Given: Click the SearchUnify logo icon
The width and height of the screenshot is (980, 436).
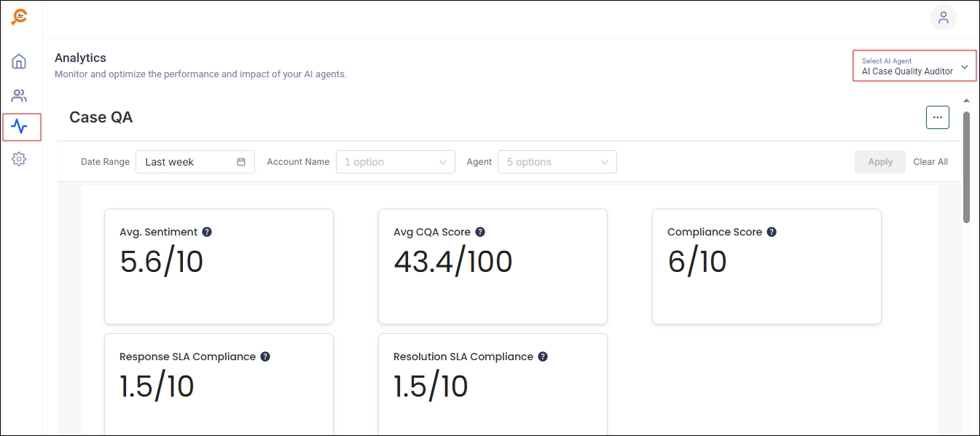Looking at the screenshot, I should tap(20, 17).
